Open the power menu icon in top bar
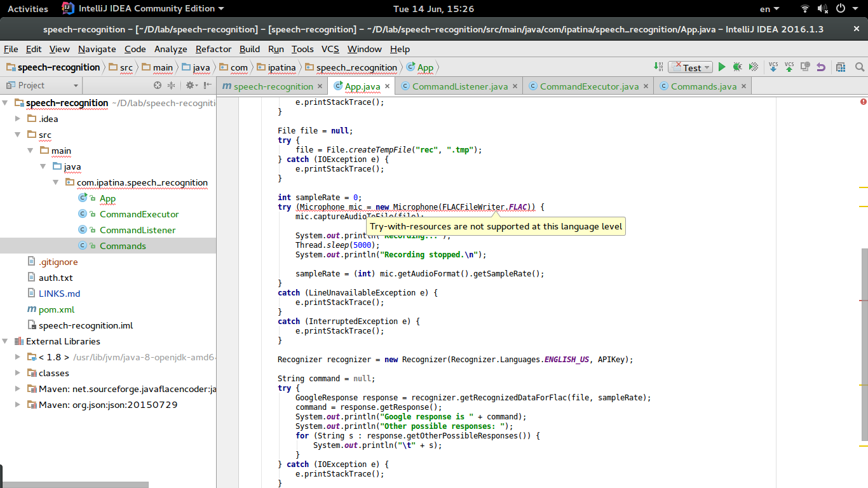 point(840,9)
